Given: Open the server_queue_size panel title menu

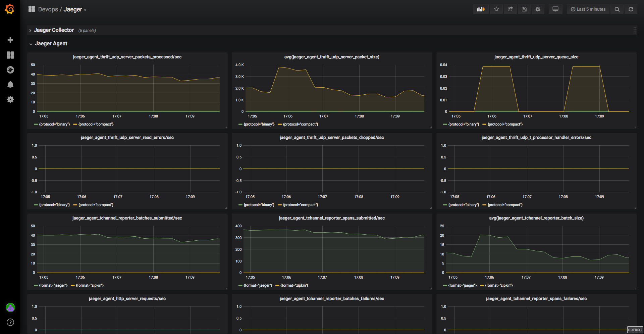Looking at the screenshot, I should [x=536, y=57].
